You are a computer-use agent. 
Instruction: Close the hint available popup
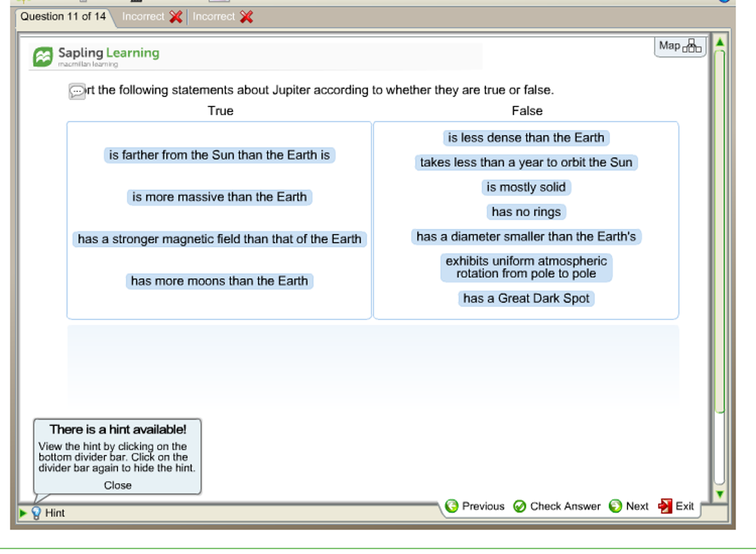pyautogui.click(x=118, y=485)
